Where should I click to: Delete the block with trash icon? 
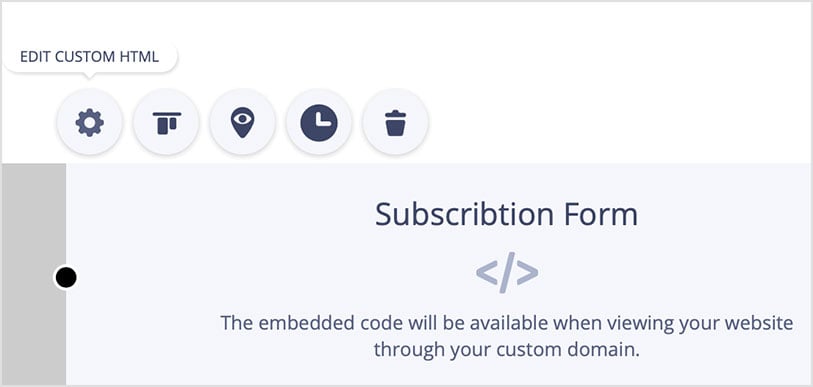point(395,122)
